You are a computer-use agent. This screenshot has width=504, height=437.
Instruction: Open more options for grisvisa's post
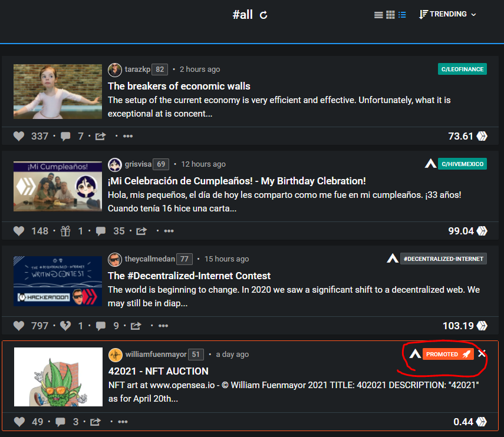(x=169, y=231)
